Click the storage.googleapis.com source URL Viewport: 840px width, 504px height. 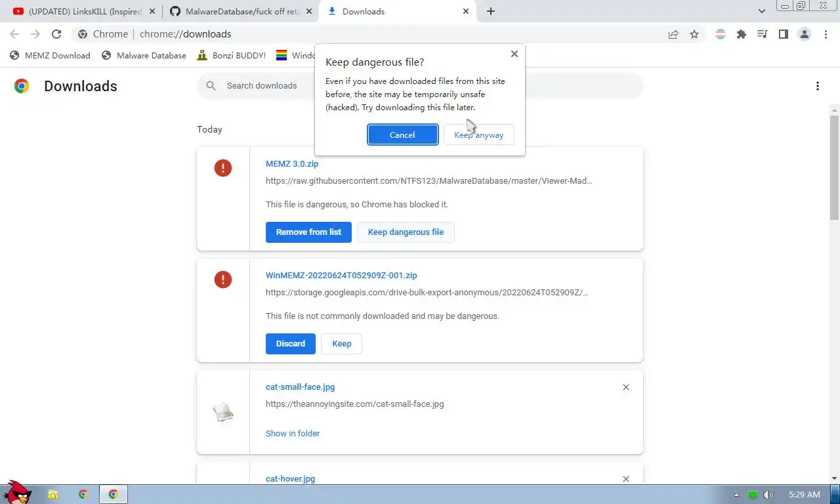(427, 293)
